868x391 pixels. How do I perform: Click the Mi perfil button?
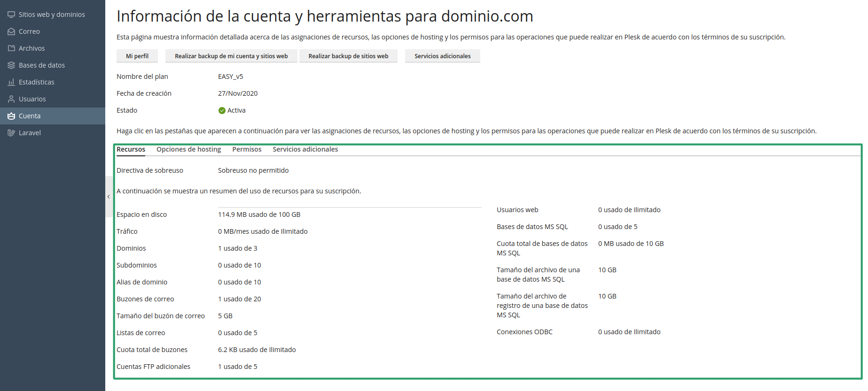tap(137, 56)
